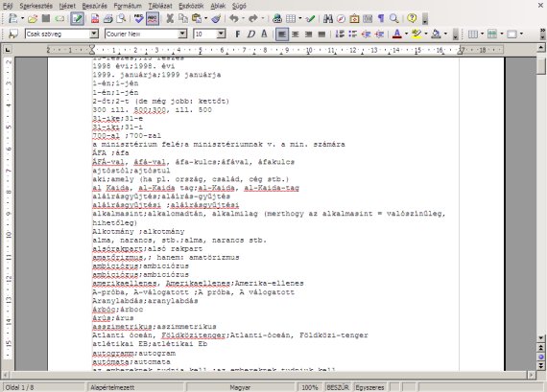The height and width of the screenshot is (392, 547).
Task: Toggle bold formatting (F button)
Action: (238, 34)
